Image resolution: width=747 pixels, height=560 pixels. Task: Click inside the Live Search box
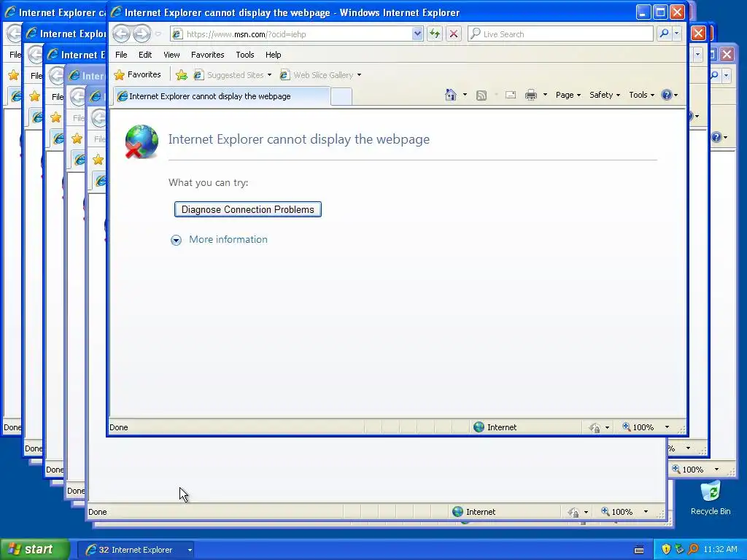[x=560, y=34]
